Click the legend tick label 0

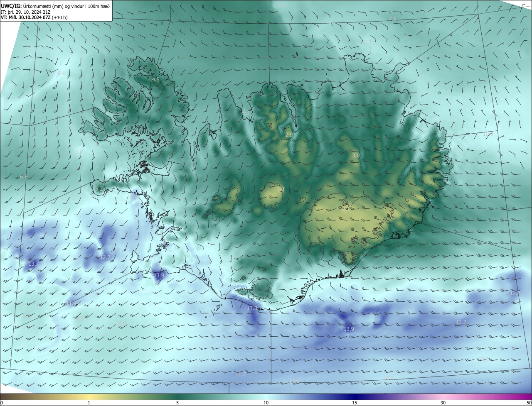[x=2, y=403]
